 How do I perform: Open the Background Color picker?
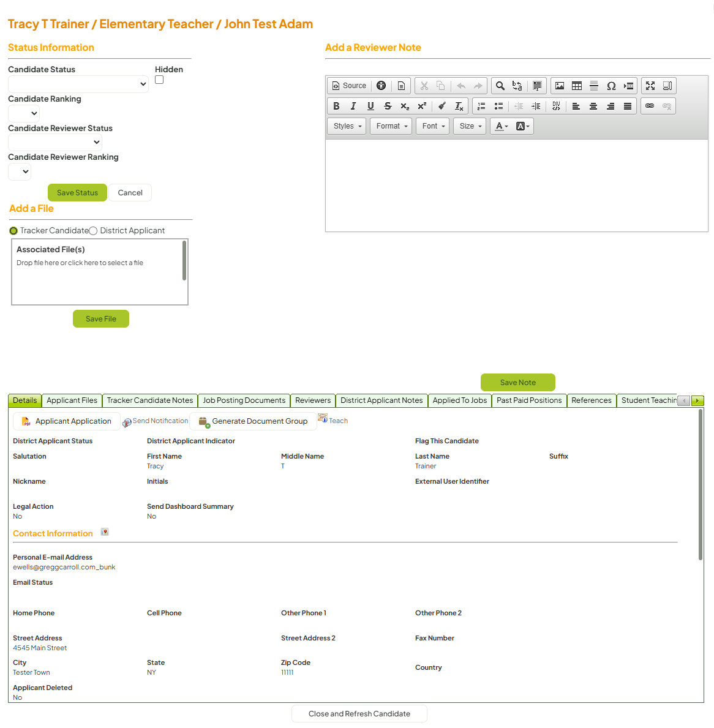(x=523, y=126)
